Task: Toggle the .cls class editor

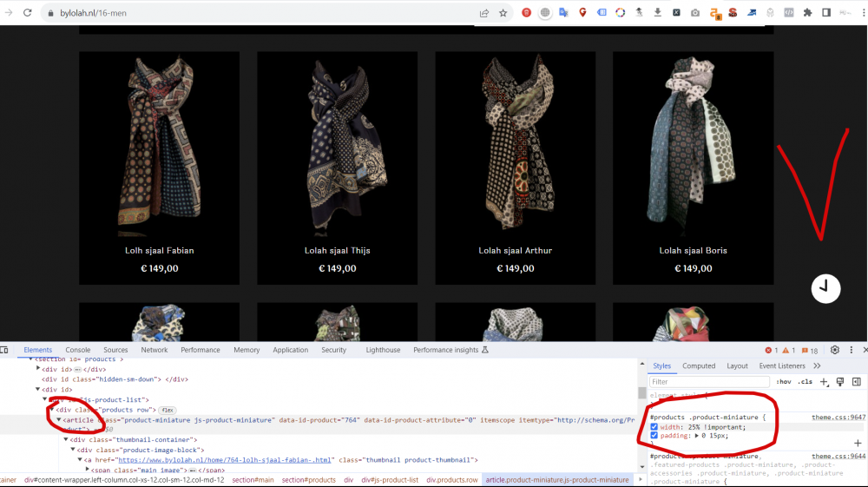Action: coord(805,382)
